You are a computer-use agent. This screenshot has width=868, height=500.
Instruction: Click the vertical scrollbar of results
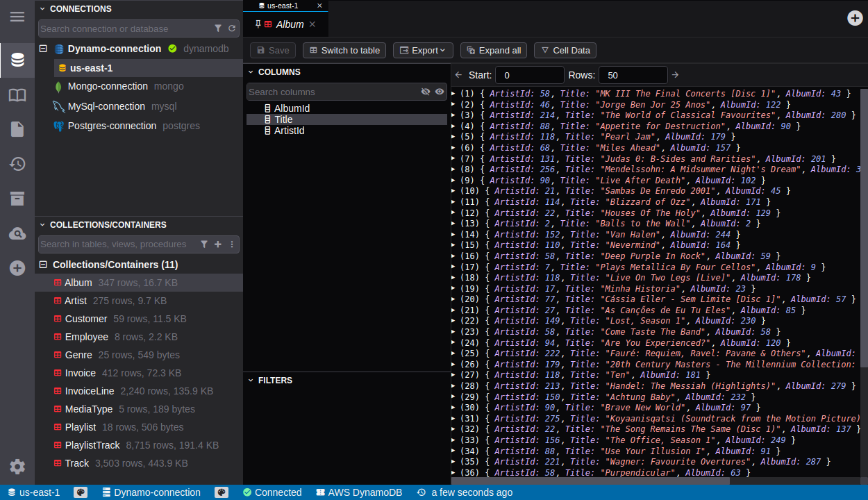point(863,229)
